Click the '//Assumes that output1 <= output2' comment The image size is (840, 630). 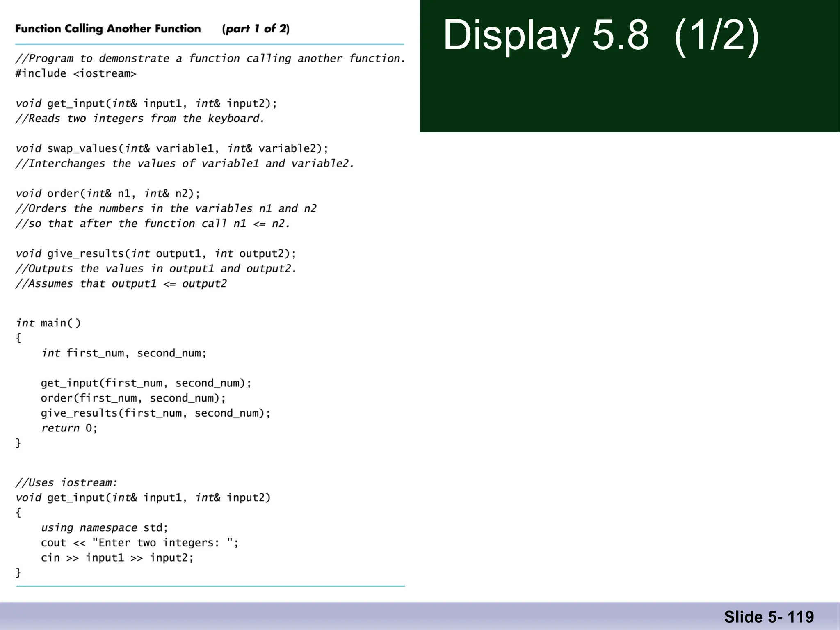click(121, 284)
